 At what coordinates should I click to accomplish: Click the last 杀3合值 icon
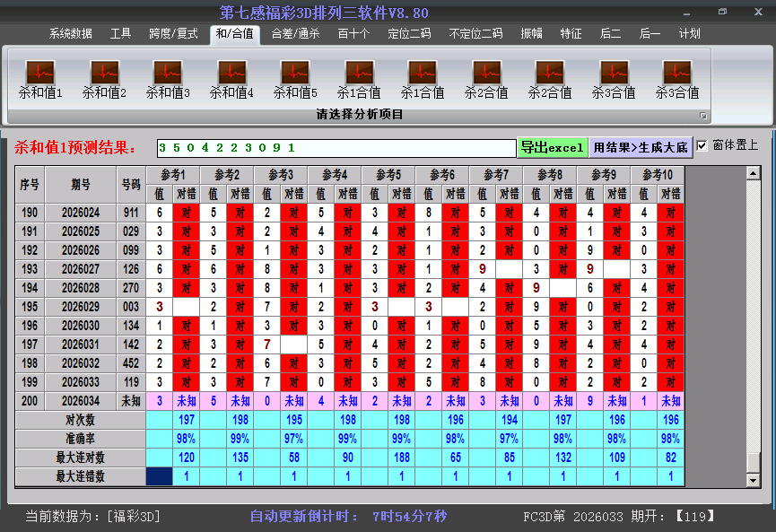677,72
